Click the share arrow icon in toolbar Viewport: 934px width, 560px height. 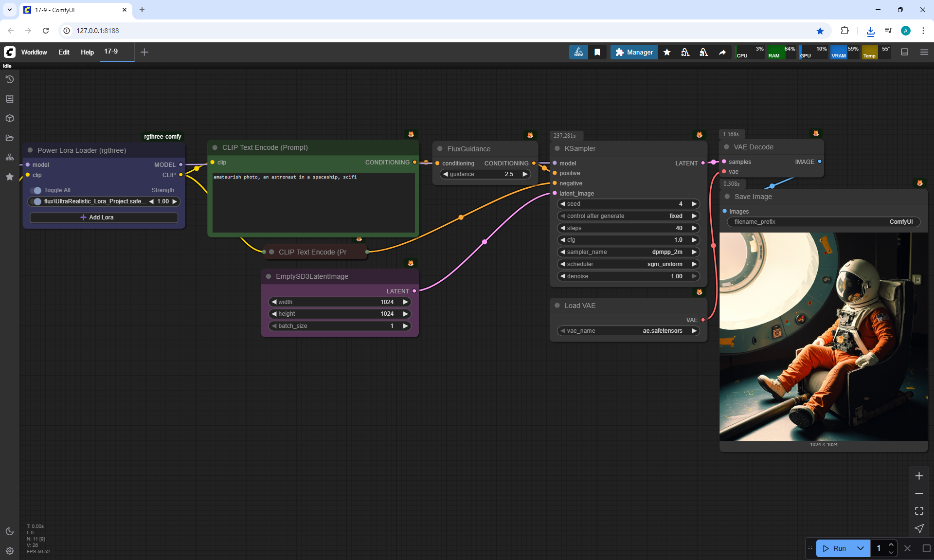pyautogui.click(x=722, y=52)
